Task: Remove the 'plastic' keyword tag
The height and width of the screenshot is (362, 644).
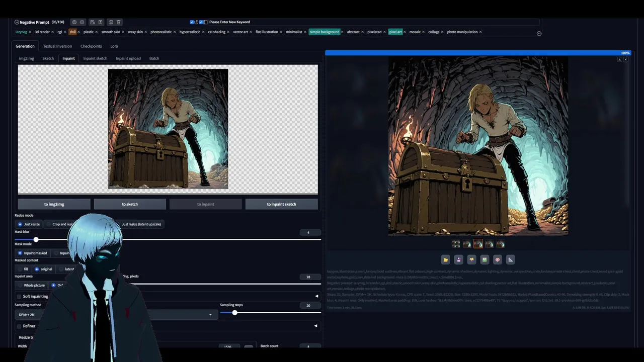Action: coord(97,32)
